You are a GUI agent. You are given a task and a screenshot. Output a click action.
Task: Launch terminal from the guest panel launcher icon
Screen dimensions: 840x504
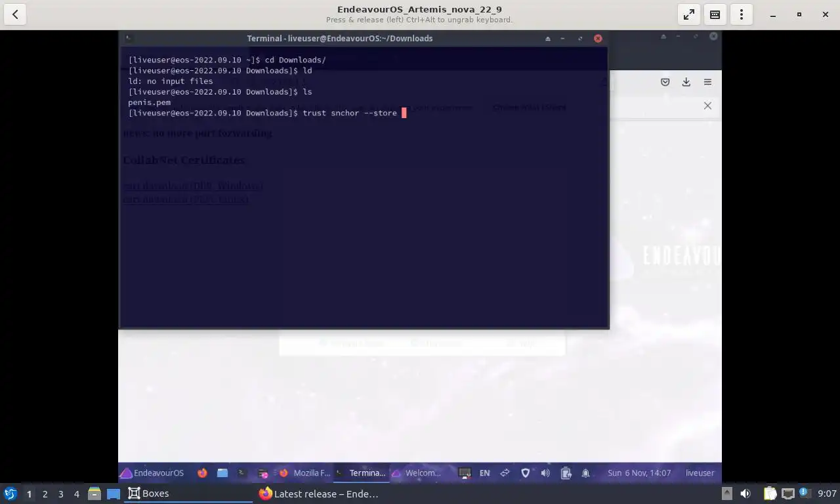point(242,472)
